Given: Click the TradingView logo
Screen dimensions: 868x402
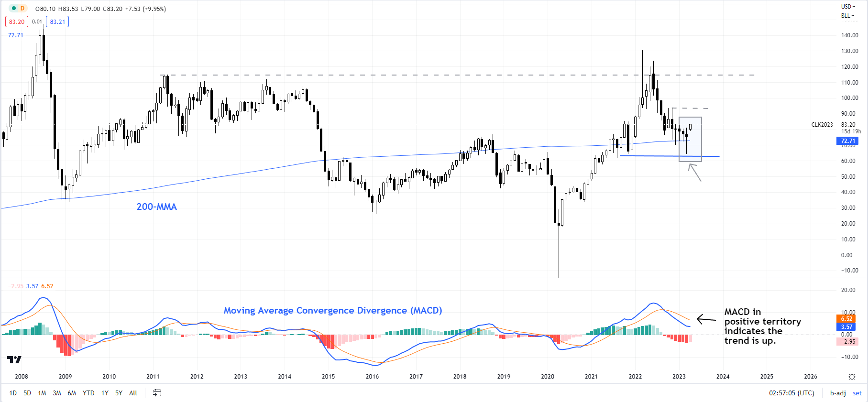Looking at the screenshot, I should point(14,359).
